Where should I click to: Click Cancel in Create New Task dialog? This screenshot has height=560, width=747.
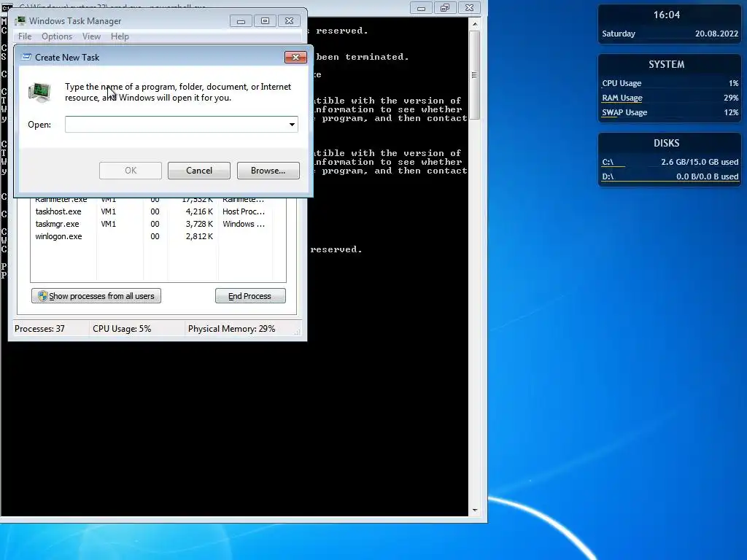coord(199,171)
